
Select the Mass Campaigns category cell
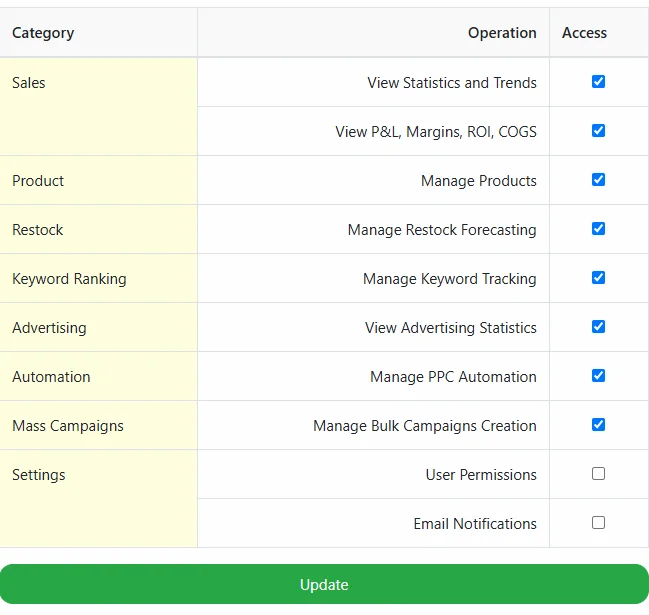(x=68, y=426)
